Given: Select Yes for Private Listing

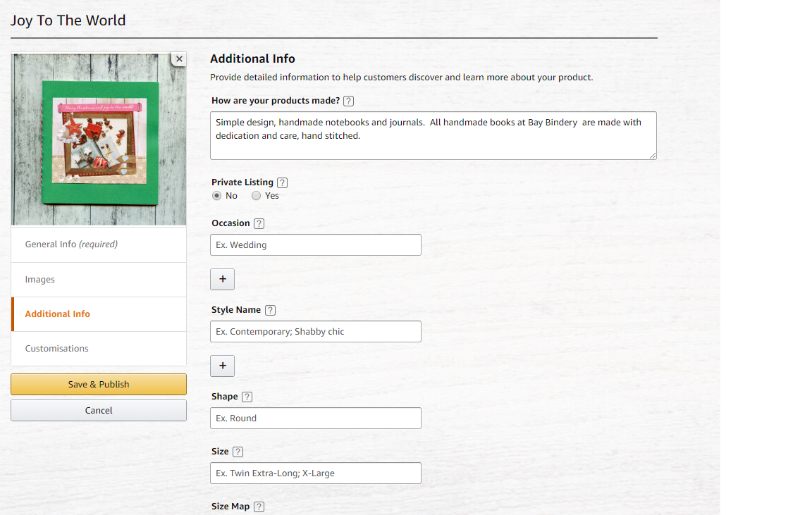Looking at the screenshot, I should coord(257,196).
